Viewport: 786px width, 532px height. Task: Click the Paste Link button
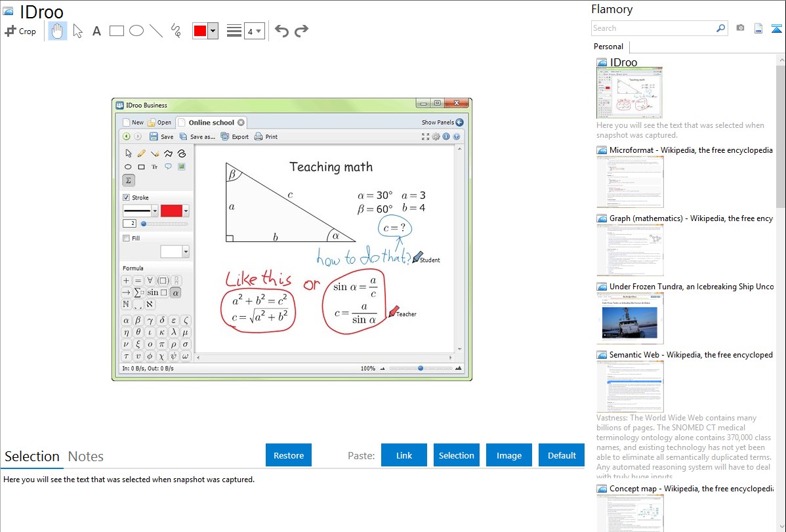pos(404,455)
